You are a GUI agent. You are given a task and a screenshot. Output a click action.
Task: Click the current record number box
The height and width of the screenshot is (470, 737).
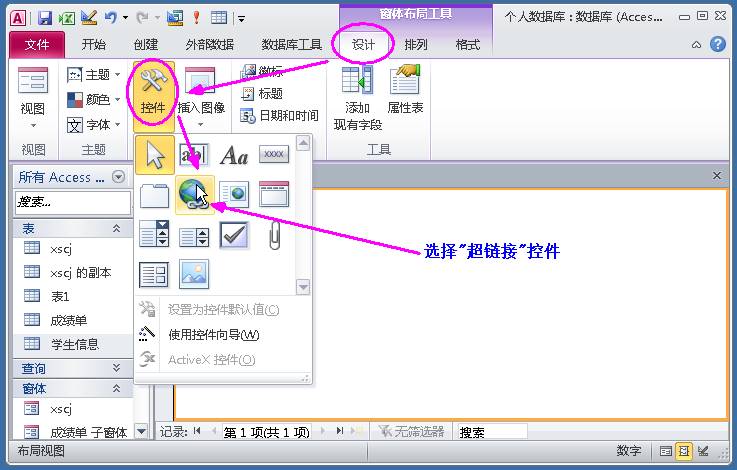(267, 431)
